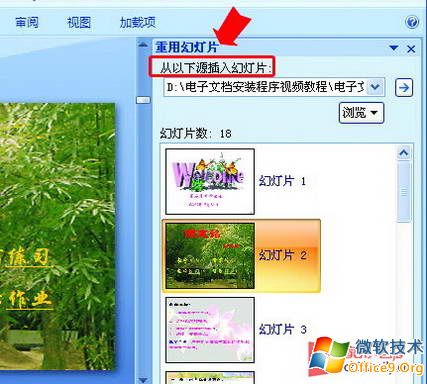Open the 浏览 browse dropdown button
Viewport: 427px width, 384px height.
point(361,113)
